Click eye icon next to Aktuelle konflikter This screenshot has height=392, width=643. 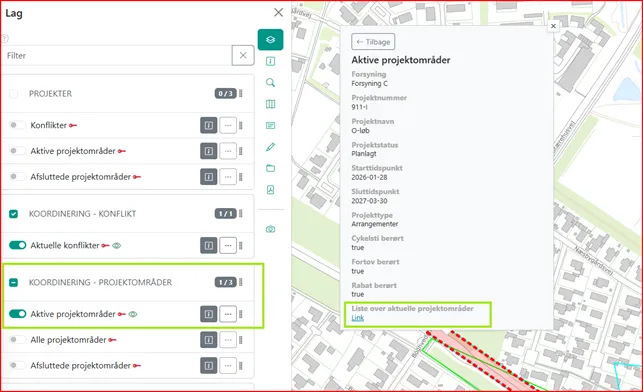pos(116,246)
